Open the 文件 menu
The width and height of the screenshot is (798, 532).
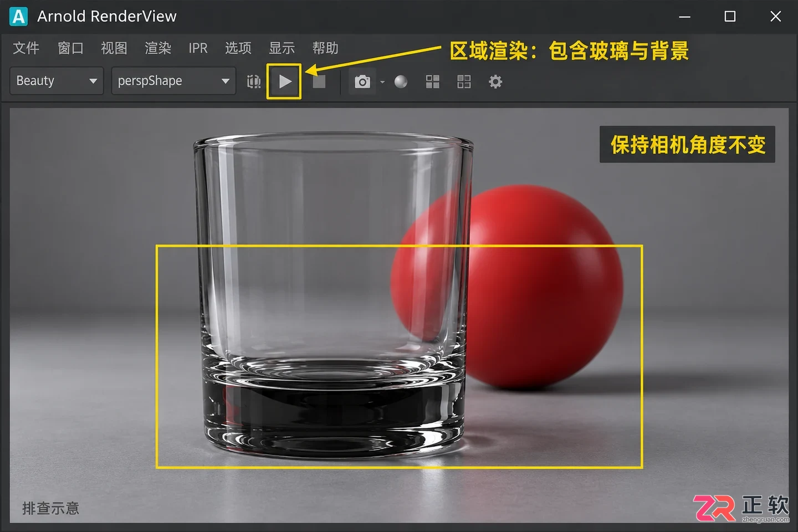[26, 48]
